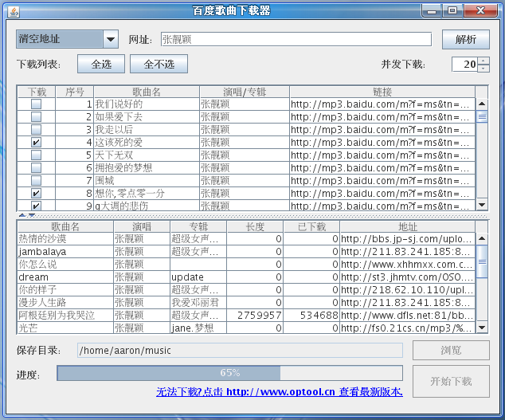Tick the checkbox for song 我走以后
Image resolution: width=505 pixels, height=420 pixels.
pos(36,130)
